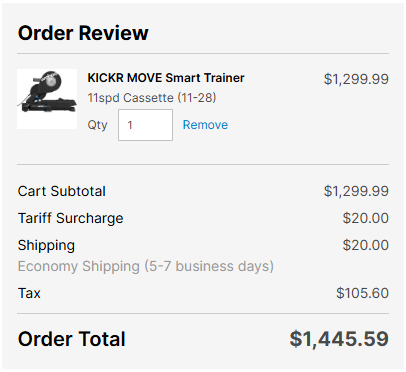Click the Cart Subtotal label
The height and width of the screenshot is (372, 406).
62,191
